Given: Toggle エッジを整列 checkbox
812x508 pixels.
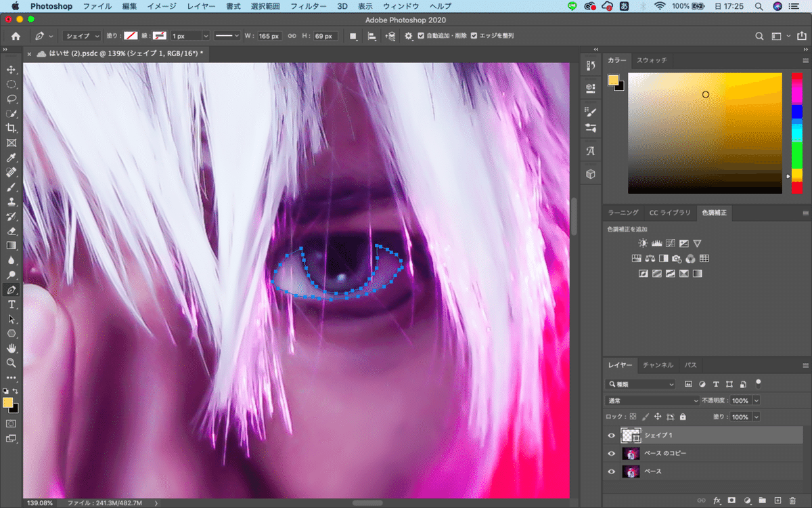Looking at the screenshot, I should [x=474, y=36].
